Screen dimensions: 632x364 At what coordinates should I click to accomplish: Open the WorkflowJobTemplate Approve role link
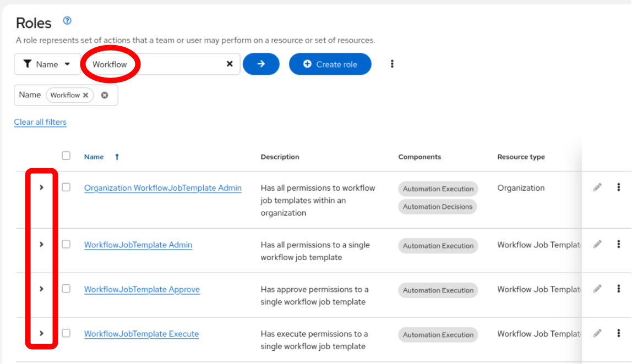coord(142,290)
